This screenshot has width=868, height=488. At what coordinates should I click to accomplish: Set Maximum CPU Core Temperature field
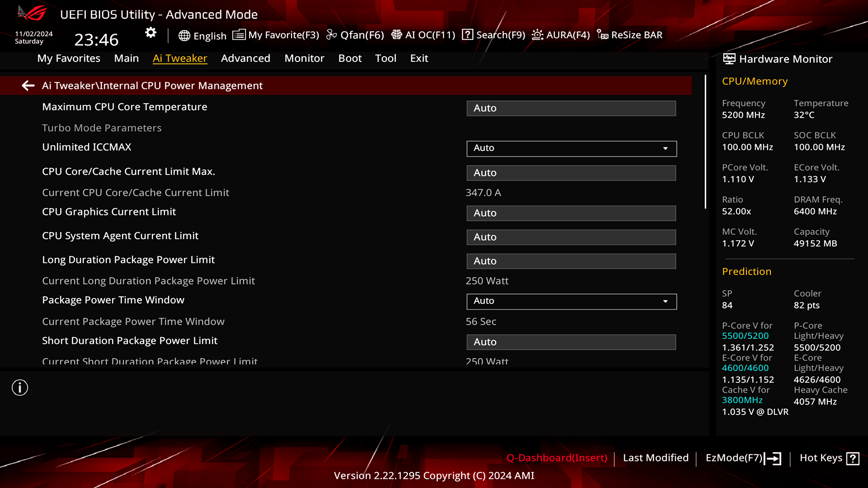571,108
